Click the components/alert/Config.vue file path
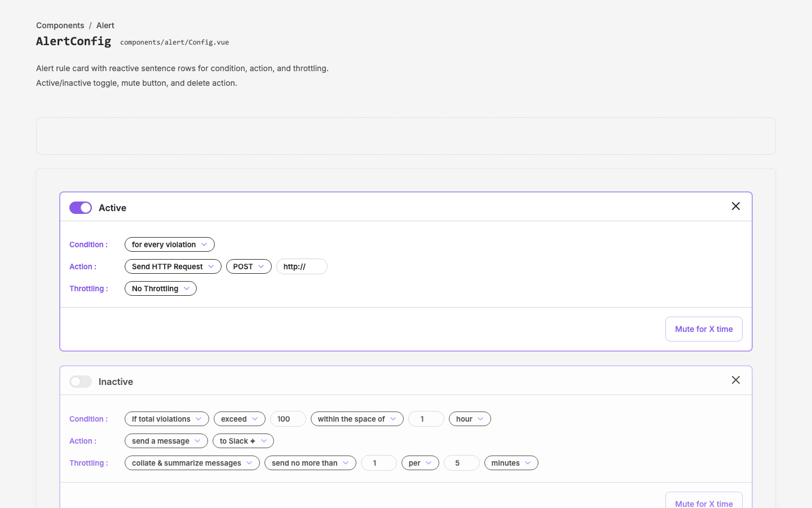Viewport: 812px width, 508px height. click(x=174, y=42)
